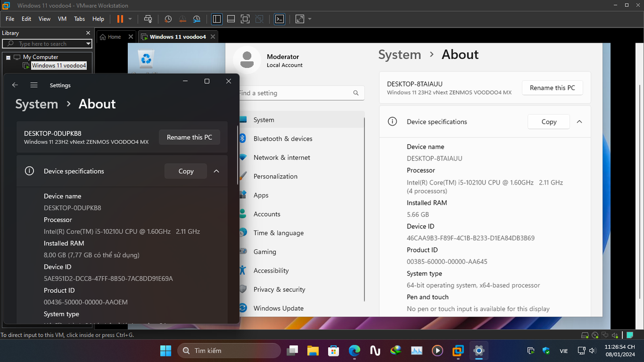Open the Help menu

[x=98, y=19]
